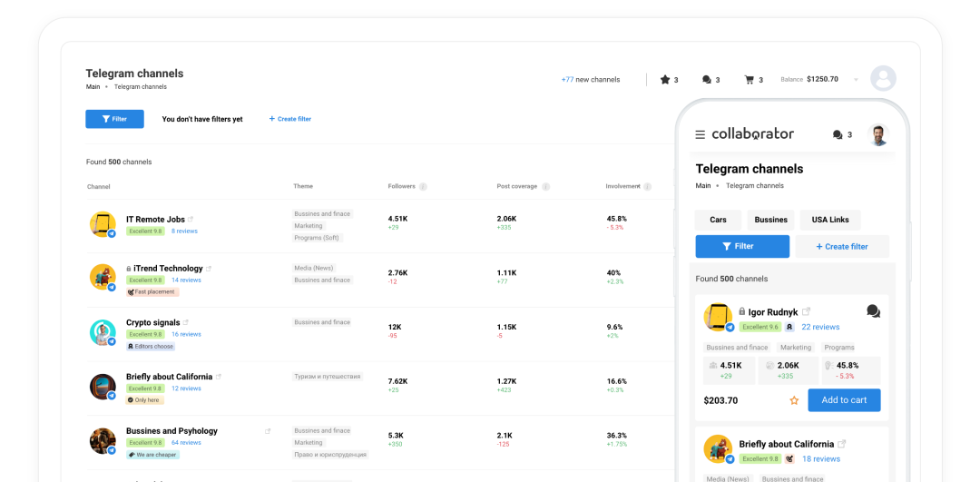Click the $203.70 price

click(x=720, y=400)
